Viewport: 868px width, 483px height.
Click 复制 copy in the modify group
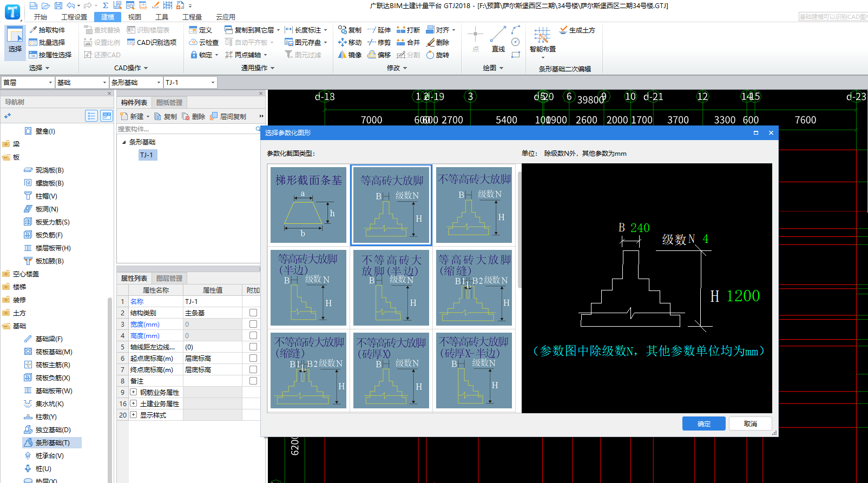pyautogui.click(x=350, y=30)
